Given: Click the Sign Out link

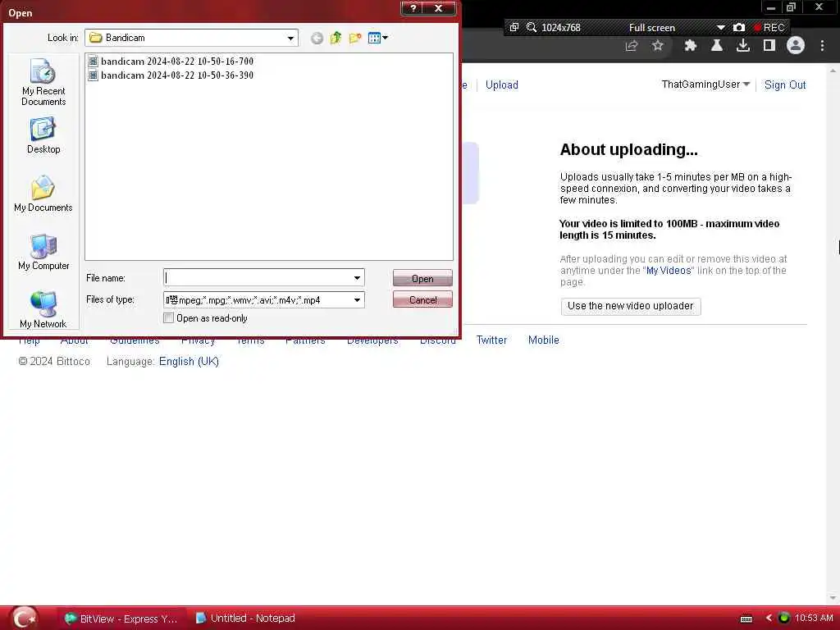Looking at the screenshot, I should (x=785, y=84).
